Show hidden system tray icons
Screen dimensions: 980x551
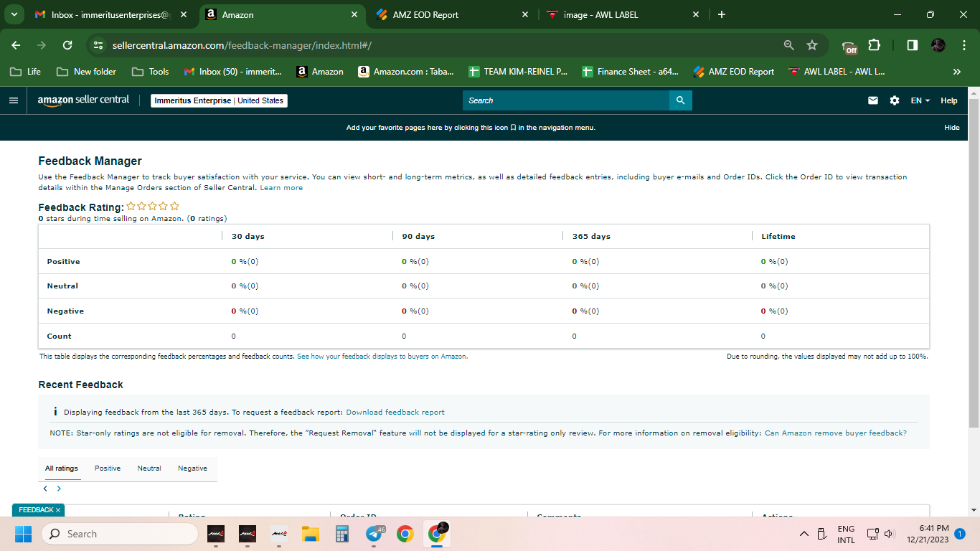point(804,534)
